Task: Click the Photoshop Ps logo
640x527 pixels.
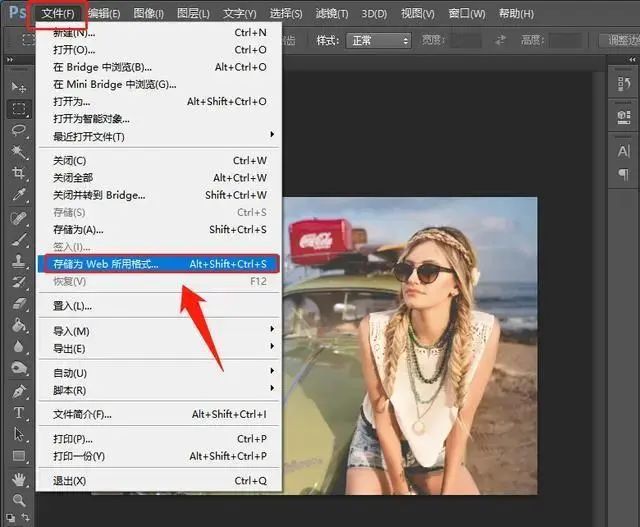Action: (x=17, y=13)
